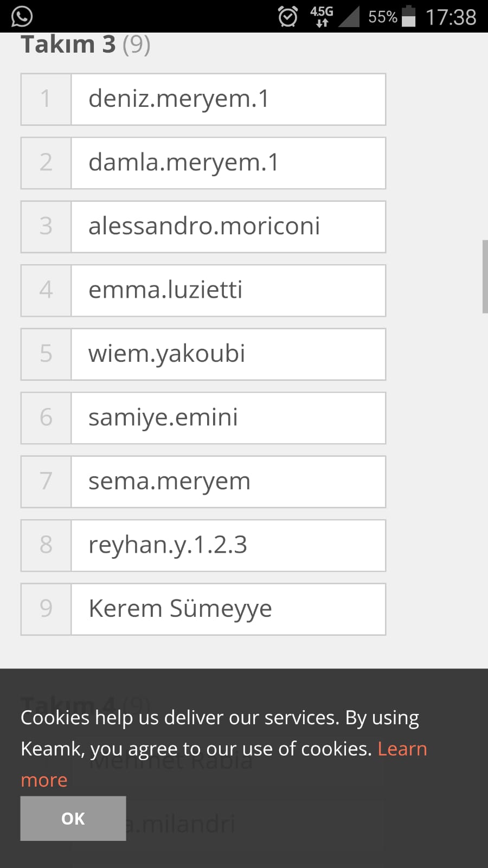Select the damla.meryem.1 name field
488x868 pixels.
click(228, 163)
